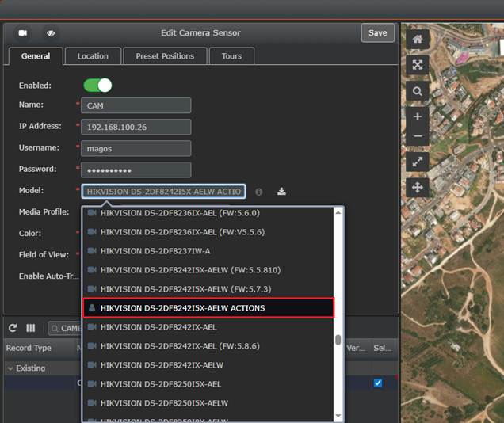Choose HIKVISION DS-2DF8237IW-A from model list
Image resolution: width=504 pixels, height=423 pixels.
click(155, 251)
